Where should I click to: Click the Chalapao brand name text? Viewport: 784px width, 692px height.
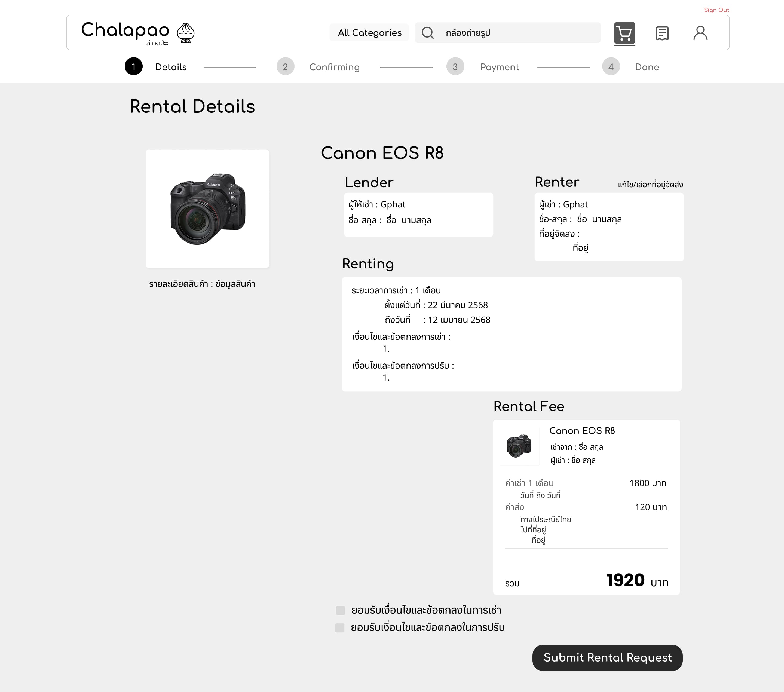coord(125,30)
